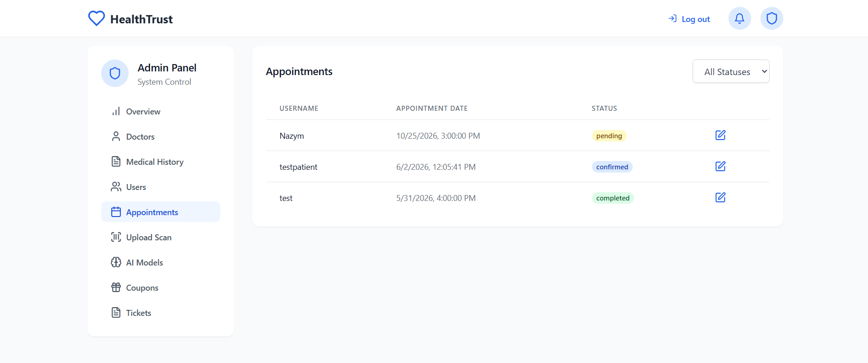Click the Appointments page heading

[x=299, y=71]
